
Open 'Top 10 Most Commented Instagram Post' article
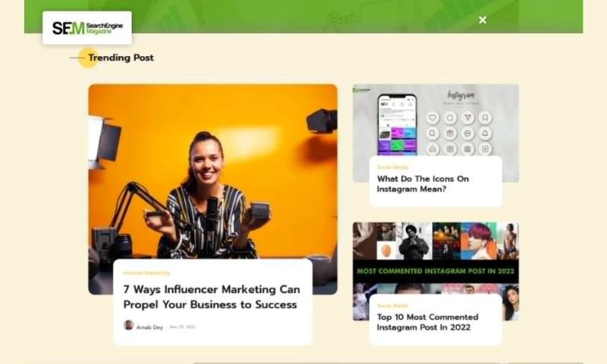(427, 322)
